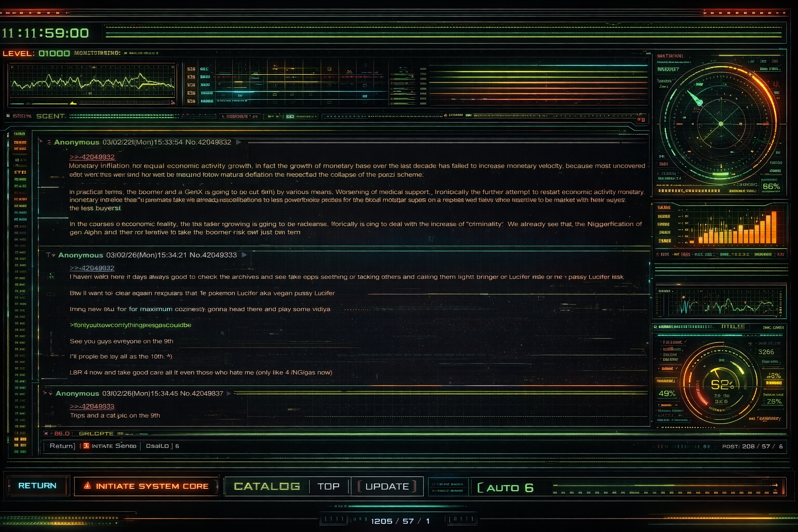Click the list-lines icon before the first Anonymous

pyautogui.click(x=49, y=142)
